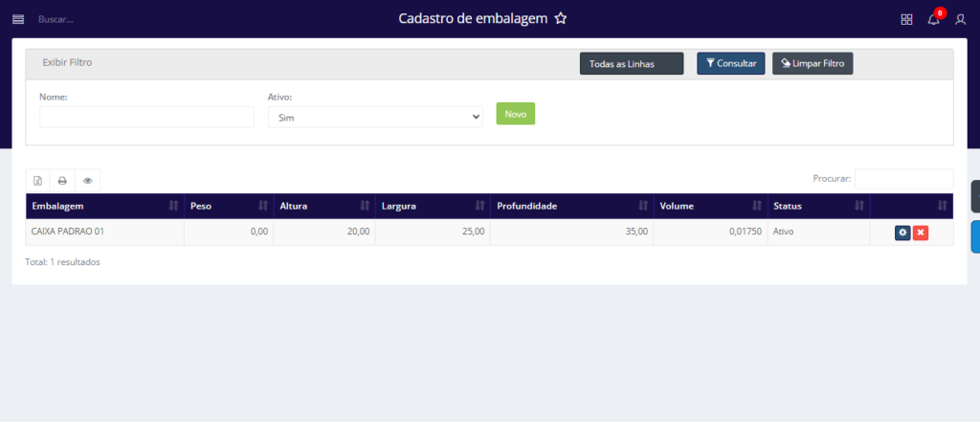Toggle column visibility with eye icon
The height and width of the screenshot is (422, 980).
(87, 180)
